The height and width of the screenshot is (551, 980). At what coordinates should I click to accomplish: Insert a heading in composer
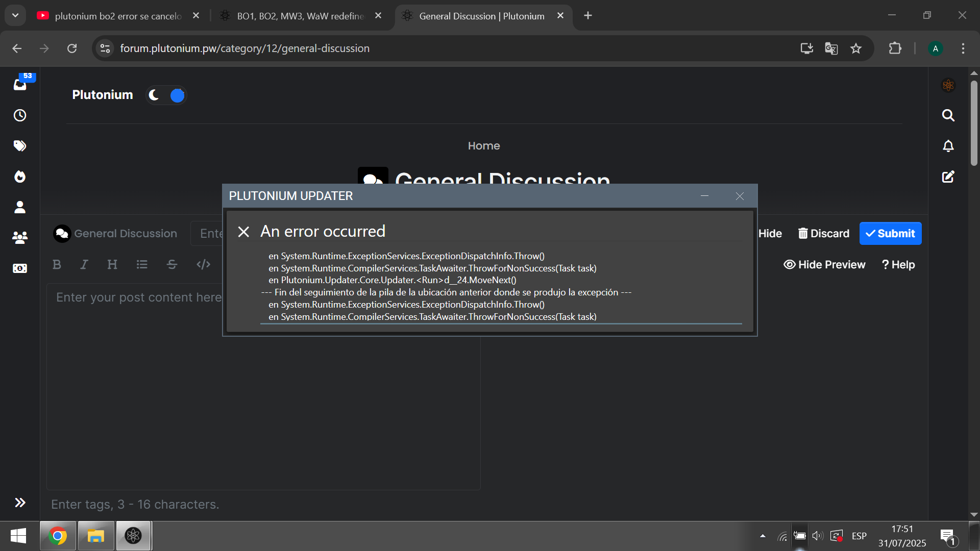coord(112,264)
